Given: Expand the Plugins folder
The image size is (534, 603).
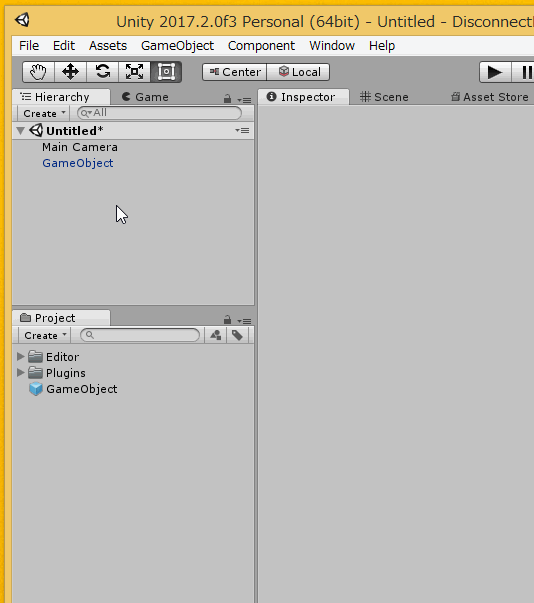Looking at the screenshot, I should click(x=21, y=372).
